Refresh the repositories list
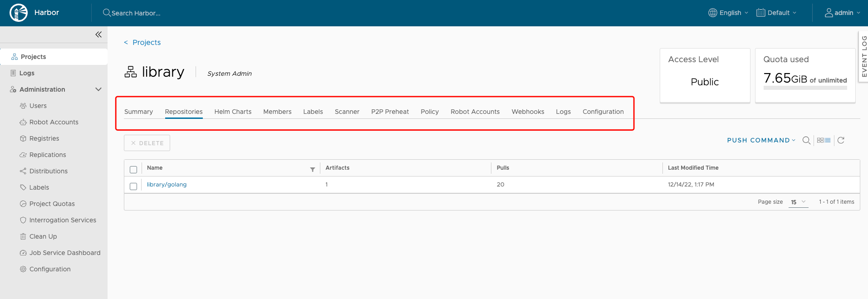The height and width of the screenshot is (299, 868). coord(841,140)
